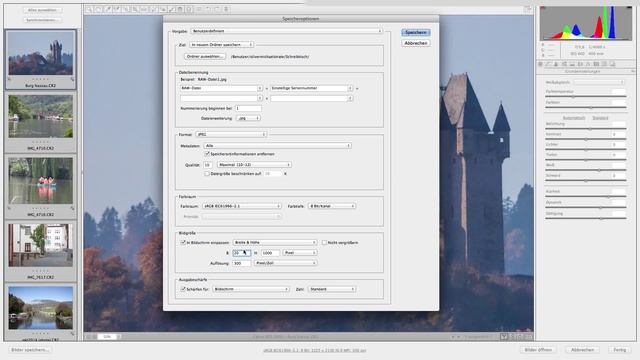Toggle Schärfen für checkbox
The width and height of the screenshot is (640, 360).
pos(183,289)
